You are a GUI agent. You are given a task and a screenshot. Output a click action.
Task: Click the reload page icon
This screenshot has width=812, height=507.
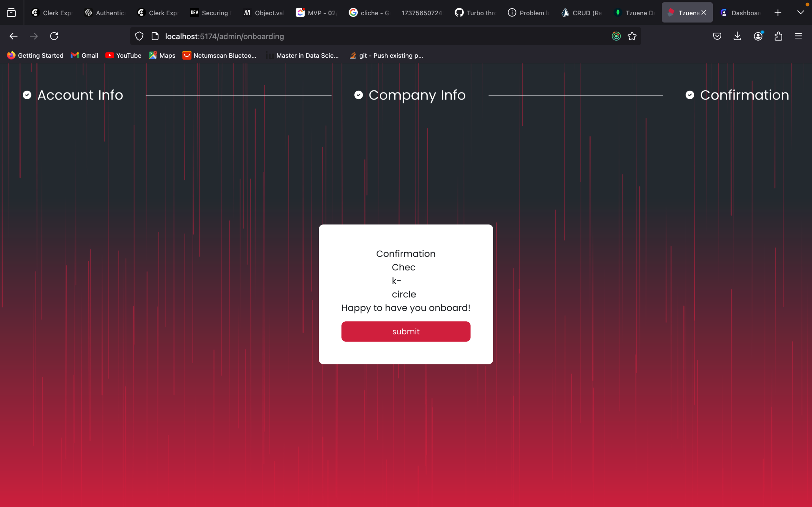pos(54,36)
